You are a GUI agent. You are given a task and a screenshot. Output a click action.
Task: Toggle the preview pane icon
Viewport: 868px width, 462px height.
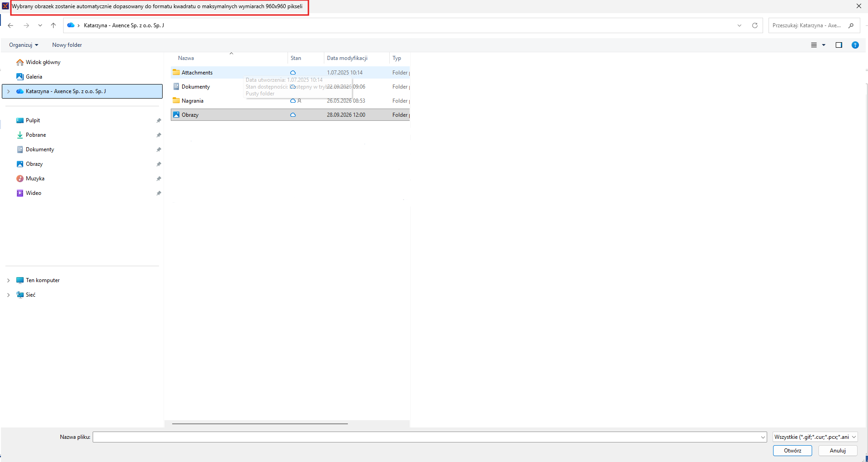(x=839, y=45)
